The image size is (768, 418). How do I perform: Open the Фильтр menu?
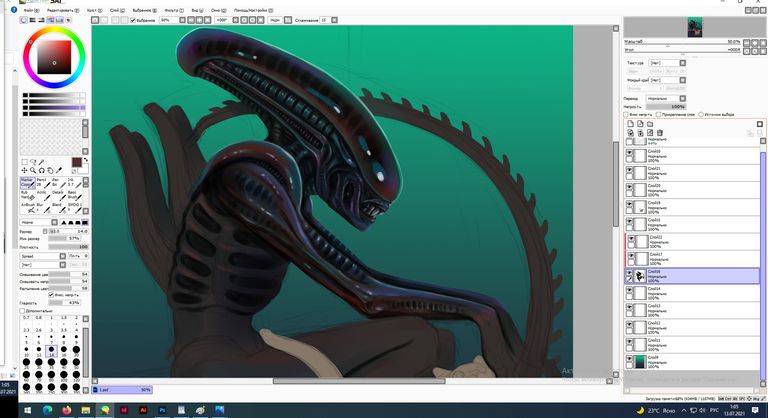174,10
